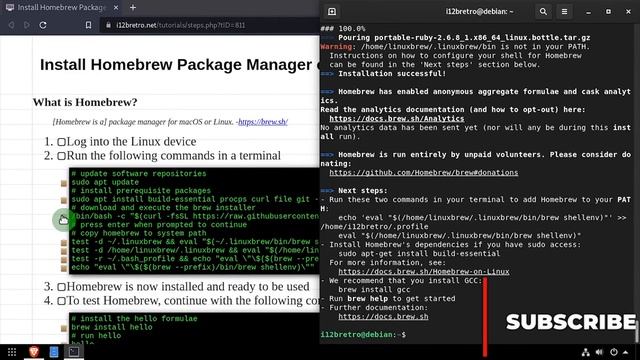Open Brave browser from the taskbar

34,351
